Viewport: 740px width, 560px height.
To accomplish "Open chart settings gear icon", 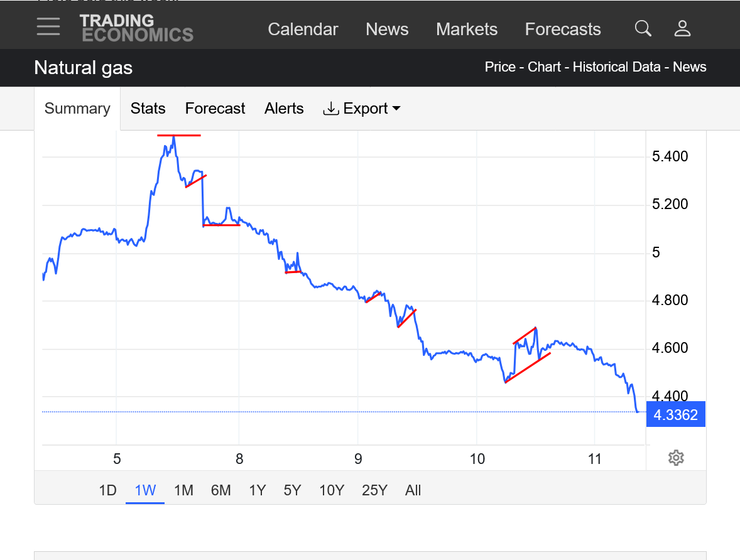I will pyautogui.click(x=676, y=458).
